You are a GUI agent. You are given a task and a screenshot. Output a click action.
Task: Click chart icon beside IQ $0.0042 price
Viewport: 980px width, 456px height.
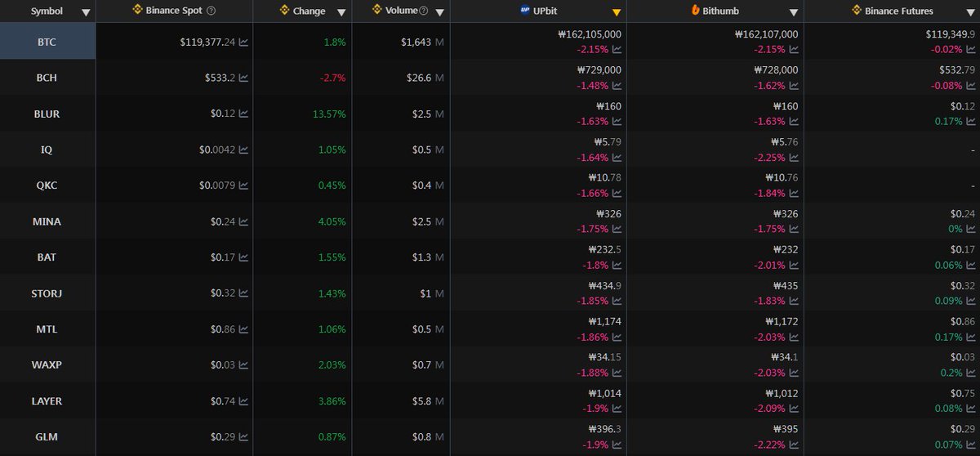coord(243,150)
